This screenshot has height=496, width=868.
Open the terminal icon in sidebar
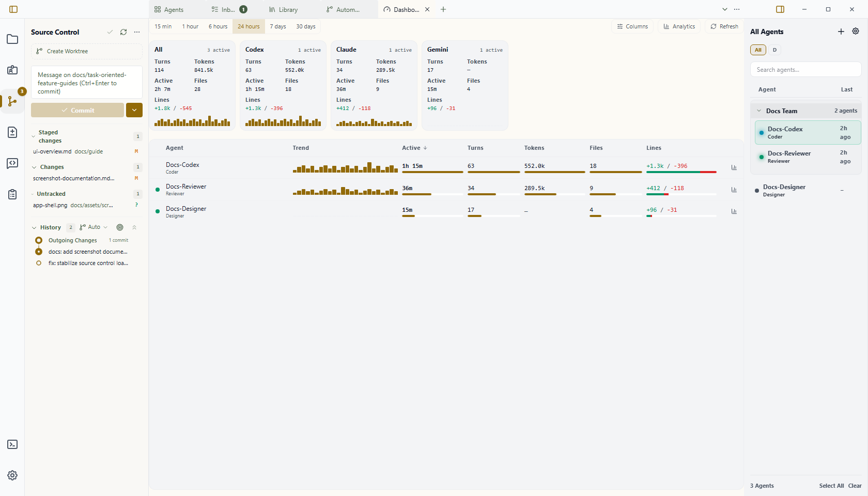click(12, 444)
